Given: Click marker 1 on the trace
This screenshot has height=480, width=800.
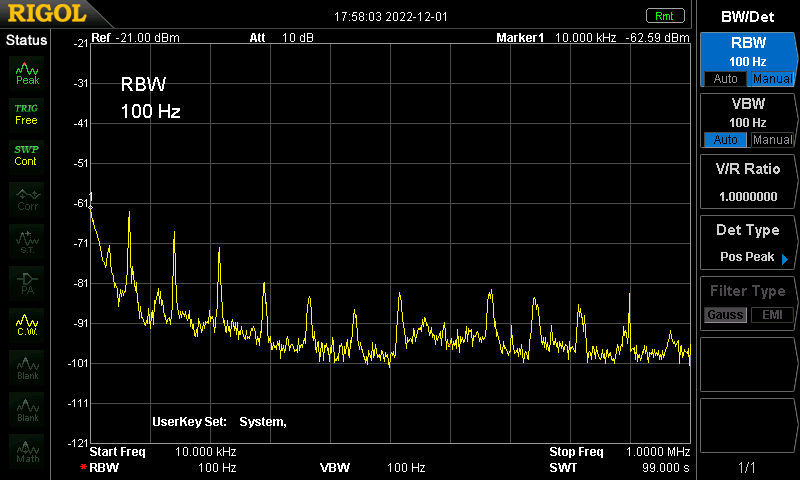Looking at the screenshot, I should click(91, 207).
